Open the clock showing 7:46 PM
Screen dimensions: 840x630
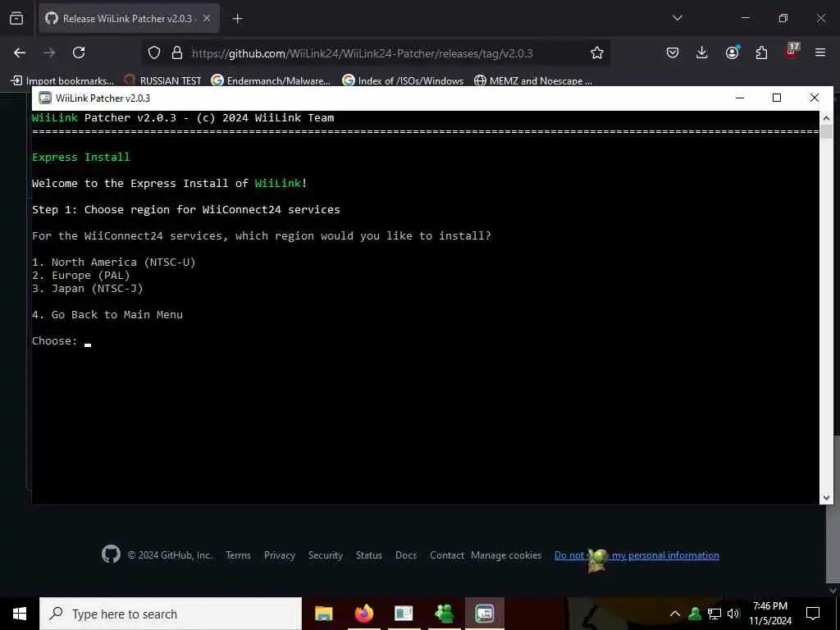pos(769,614)
